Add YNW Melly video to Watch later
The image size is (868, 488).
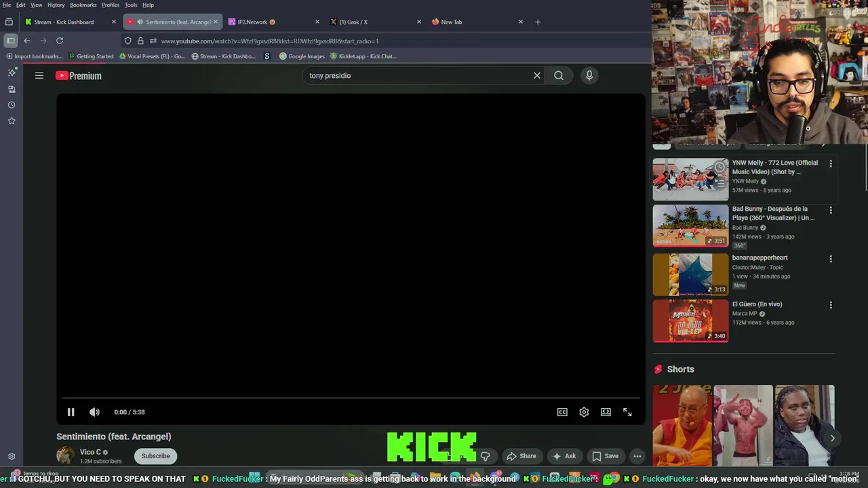coord(719,167)
